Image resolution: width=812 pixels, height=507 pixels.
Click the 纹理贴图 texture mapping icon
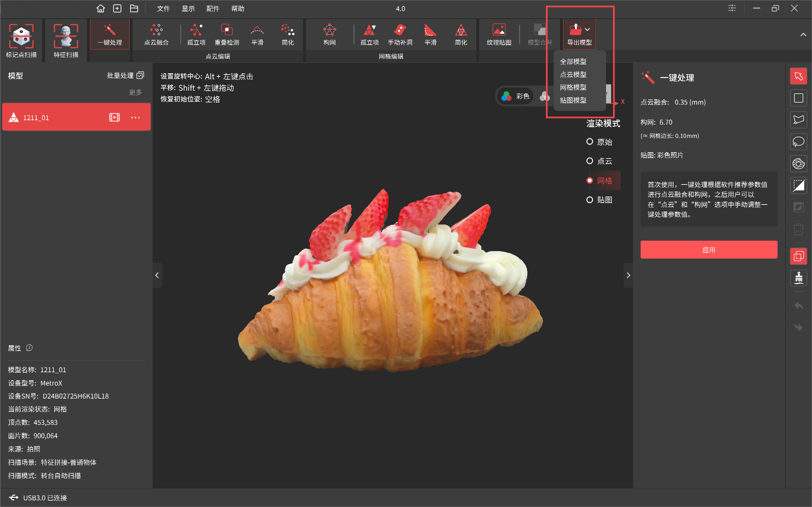click(x=498, y=30)
